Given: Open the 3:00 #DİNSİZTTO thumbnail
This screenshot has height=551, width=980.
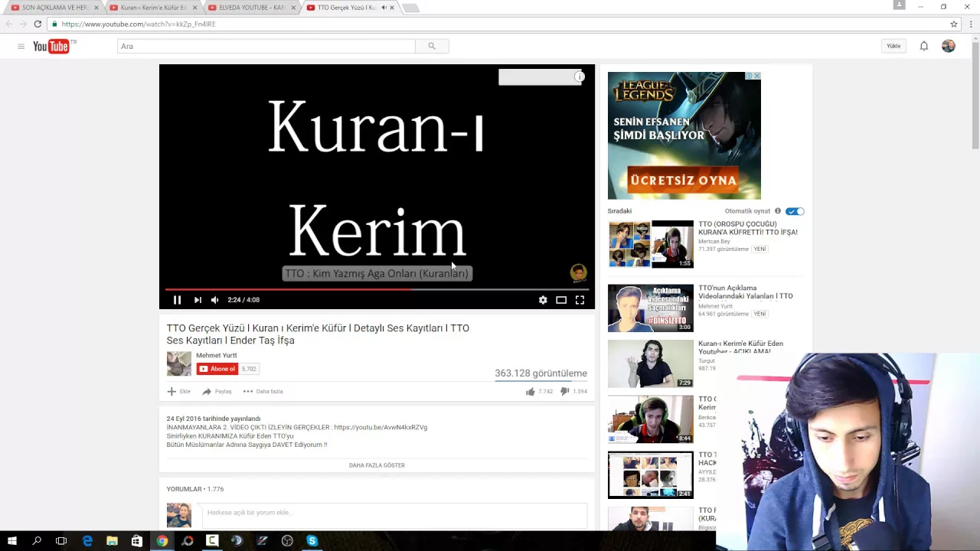Looking at the screenshot, I should click(x=651, y=308).
